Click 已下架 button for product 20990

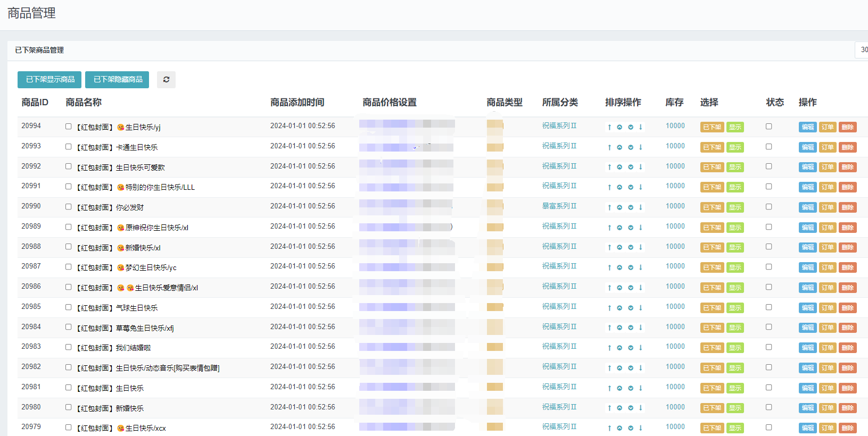click(712, 207)
